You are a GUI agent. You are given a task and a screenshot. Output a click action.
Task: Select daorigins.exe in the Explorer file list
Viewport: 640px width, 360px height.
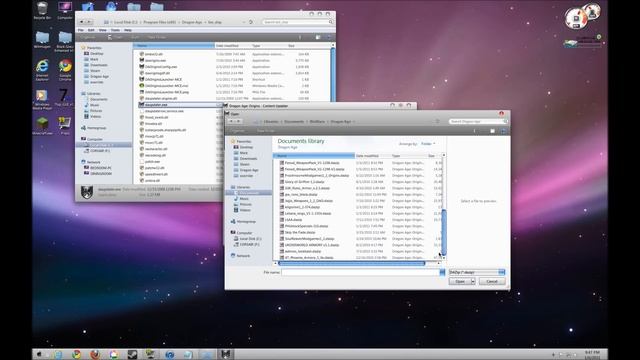click(155, 60)
